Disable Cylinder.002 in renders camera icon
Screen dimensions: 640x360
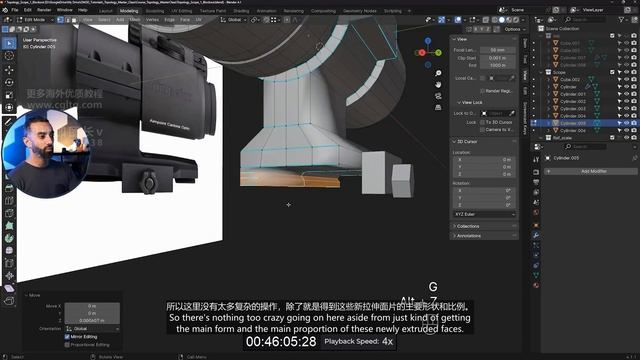tap(634, 101)
